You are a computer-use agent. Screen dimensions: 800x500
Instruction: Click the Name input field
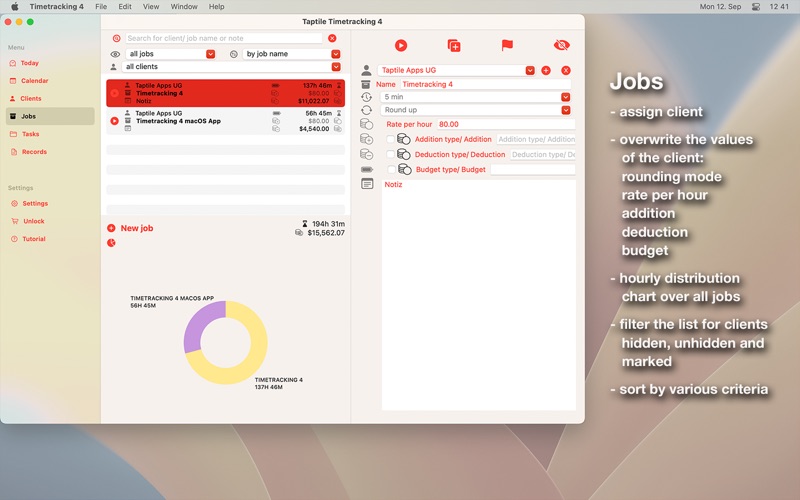485,84
